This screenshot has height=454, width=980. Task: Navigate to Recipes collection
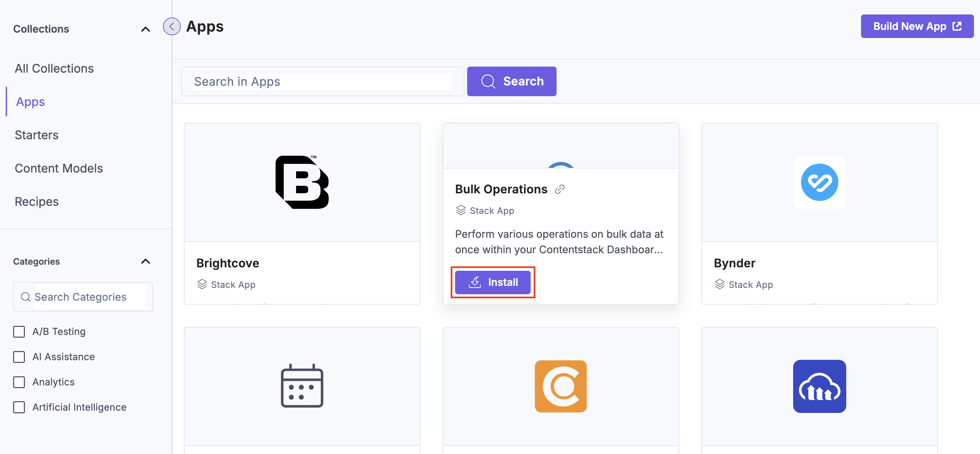[x=37, y=202]
